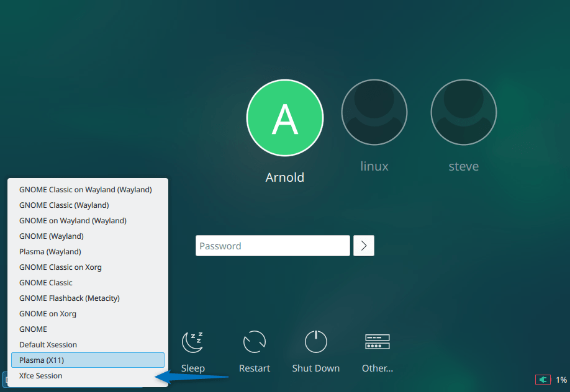Choose GNOME Classic on Xorg session
The image size is (570, 392).
point(60,267)
